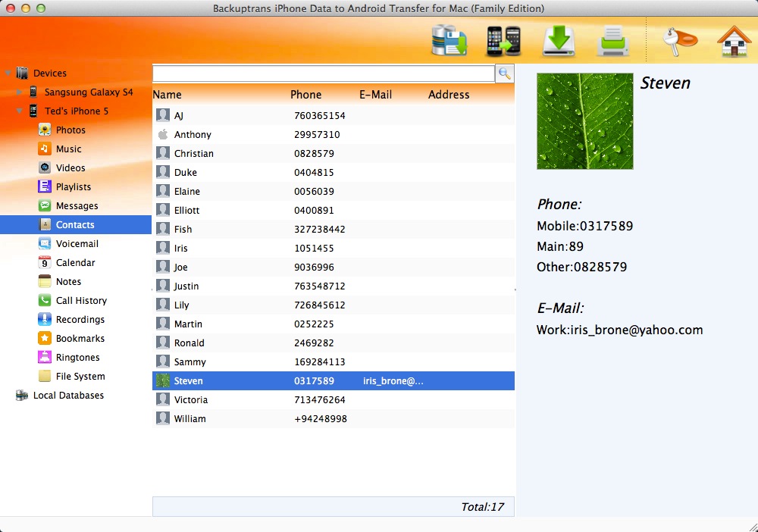The width and height of the screenshot is (758, 532).
Task: Select Contacts in the sidebar
Action: pyautogui.click(x=76, y=224)
